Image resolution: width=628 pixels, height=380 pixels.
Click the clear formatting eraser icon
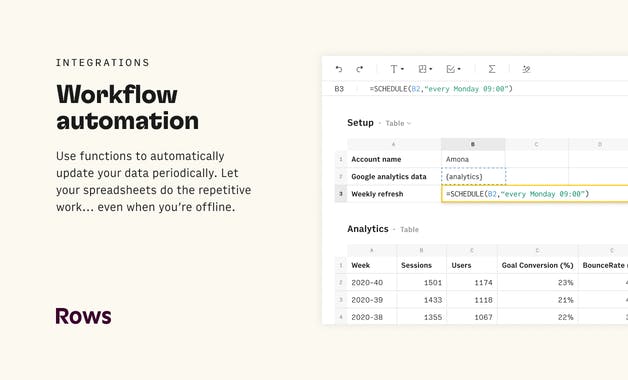pos(526,69)
